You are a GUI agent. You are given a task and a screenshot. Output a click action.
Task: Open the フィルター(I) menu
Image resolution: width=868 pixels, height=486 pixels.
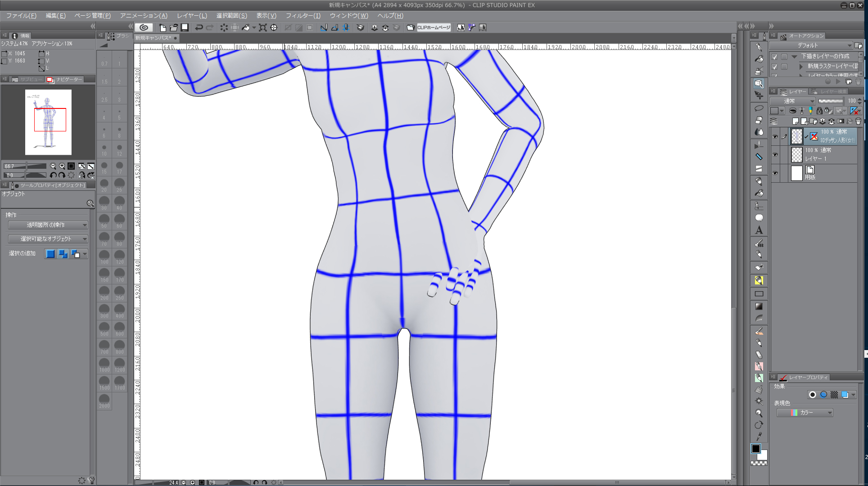click(303, 15)
